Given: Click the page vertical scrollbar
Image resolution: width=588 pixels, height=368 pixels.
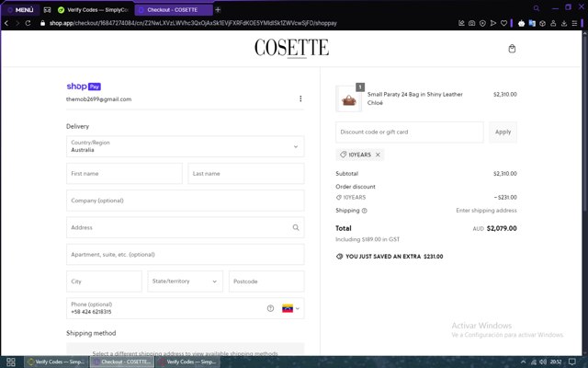Looking at the screenshot, I should tap(584, 124).
